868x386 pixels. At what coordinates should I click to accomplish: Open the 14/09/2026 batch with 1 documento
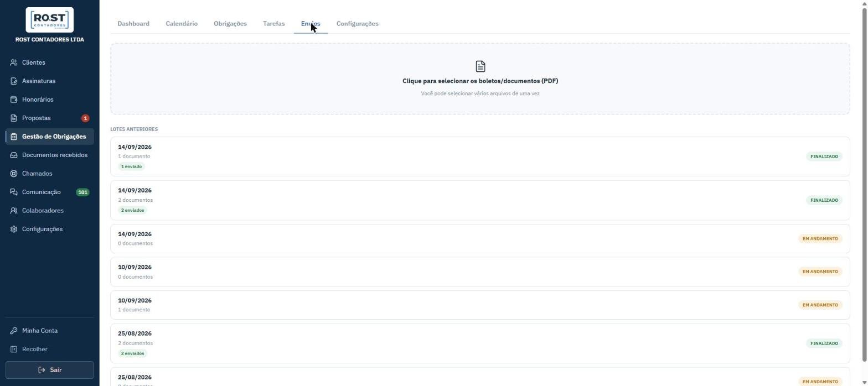pos(480,157)
